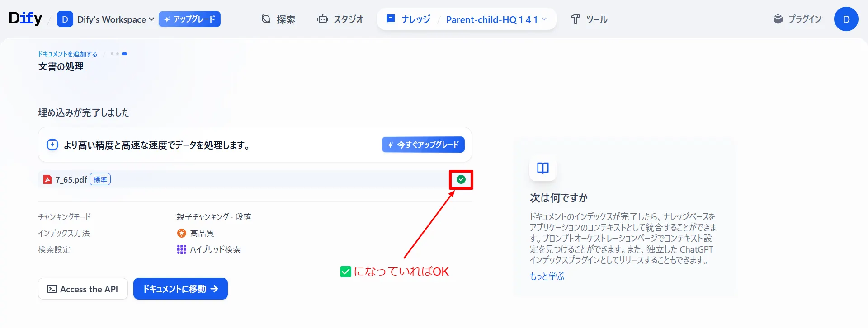The width and height of the screenshot is (868, 328).
Task: Open the 探索 tab
Action: (278, 19)
